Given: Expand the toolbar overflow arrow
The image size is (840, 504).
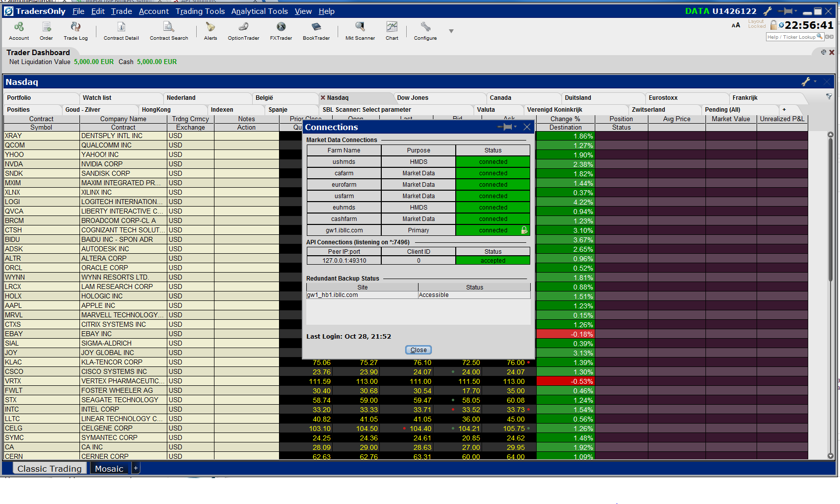Looking at the screenshot, I should pos(451,31).
